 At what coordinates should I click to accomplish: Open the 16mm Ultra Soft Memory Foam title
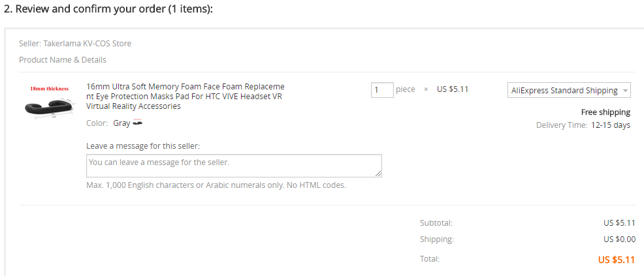(185, 97)
